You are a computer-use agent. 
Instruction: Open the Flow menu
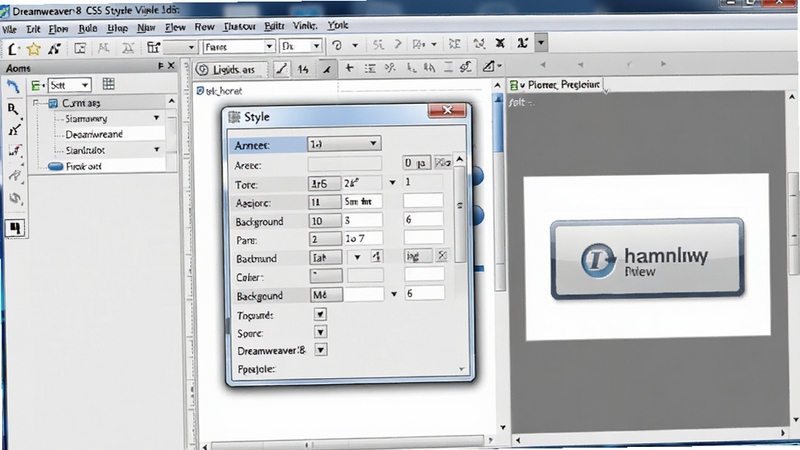tap(58, 29)
